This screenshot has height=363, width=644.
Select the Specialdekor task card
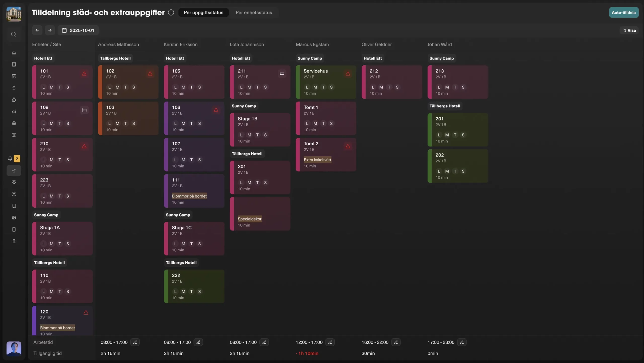pos(260,214)
